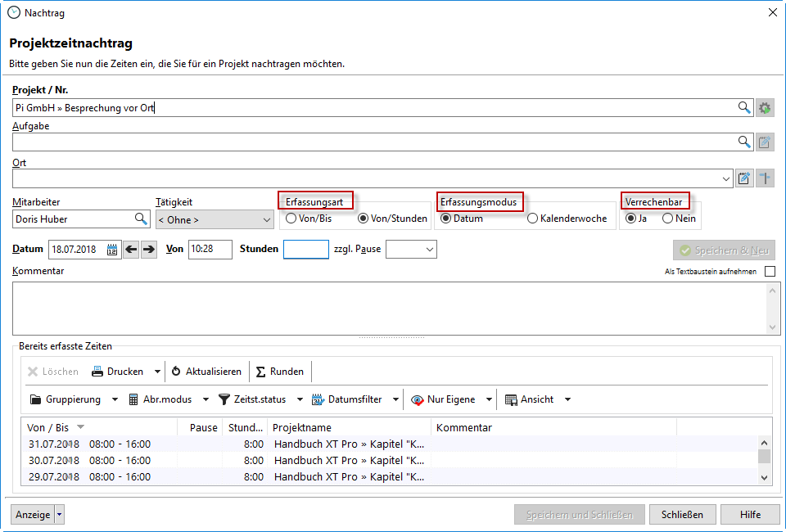786x532 pixels.
Task: Click the edit icon beside Ort dropdown
Action: tap(744, 178)
